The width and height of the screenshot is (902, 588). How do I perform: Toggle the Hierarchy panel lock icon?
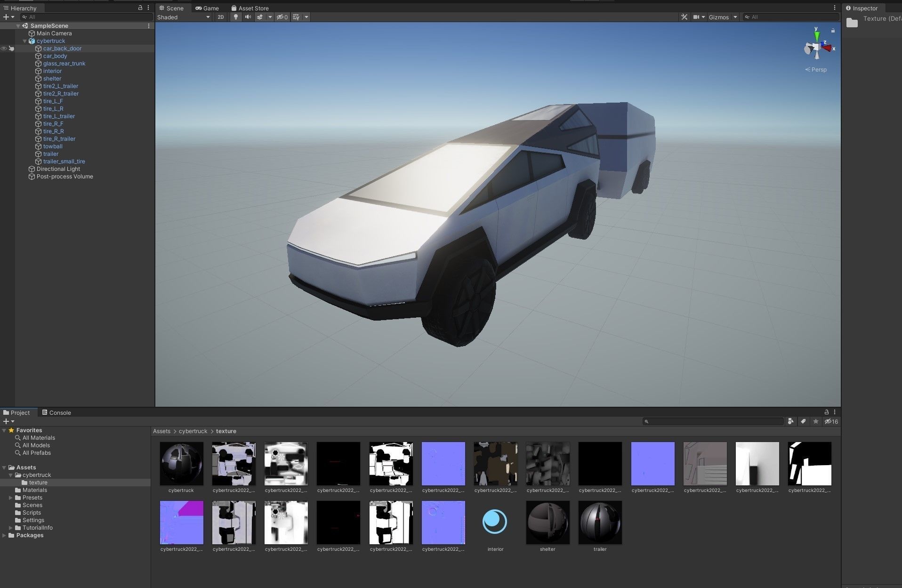140,8
